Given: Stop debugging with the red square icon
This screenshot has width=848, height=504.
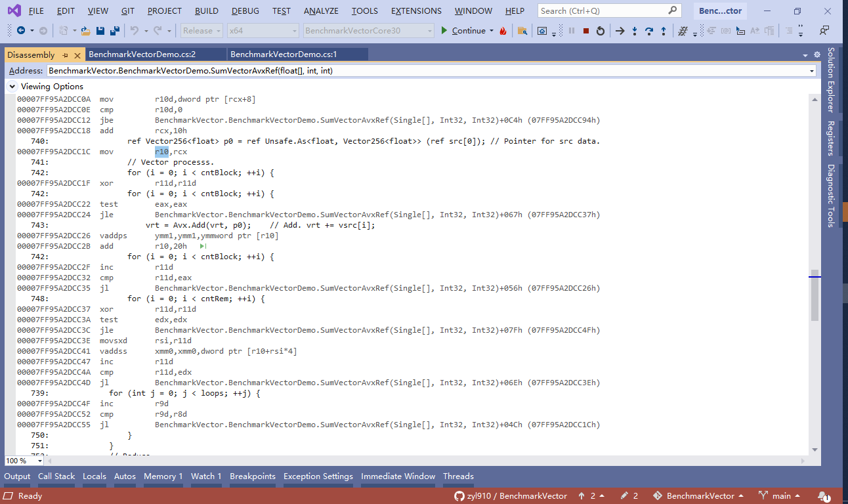Looking at the screenshot, I should pyautogui.click(x=586, y=31).
